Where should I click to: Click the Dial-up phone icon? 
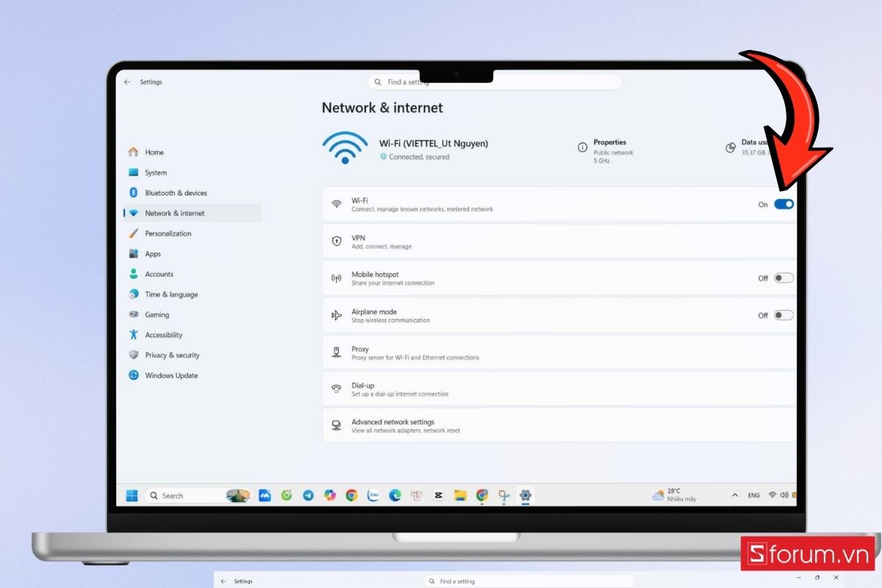point(337,389)
